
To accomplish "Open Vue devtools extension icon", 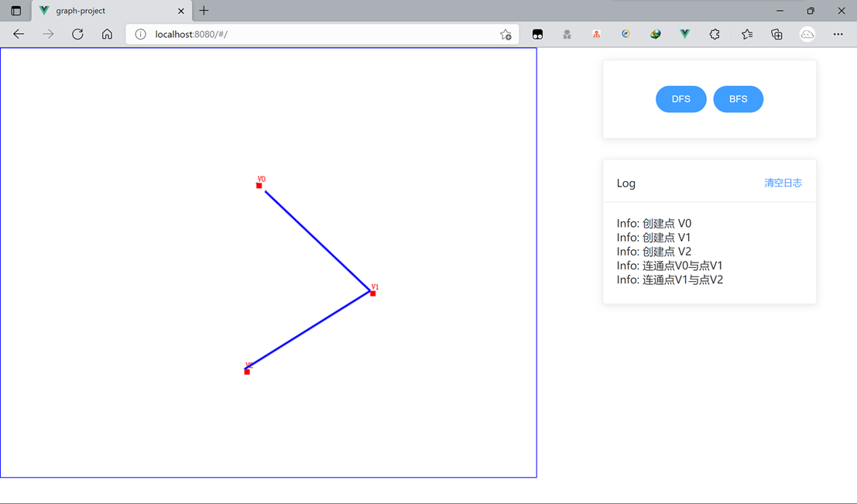I will (x=685, y=34).
